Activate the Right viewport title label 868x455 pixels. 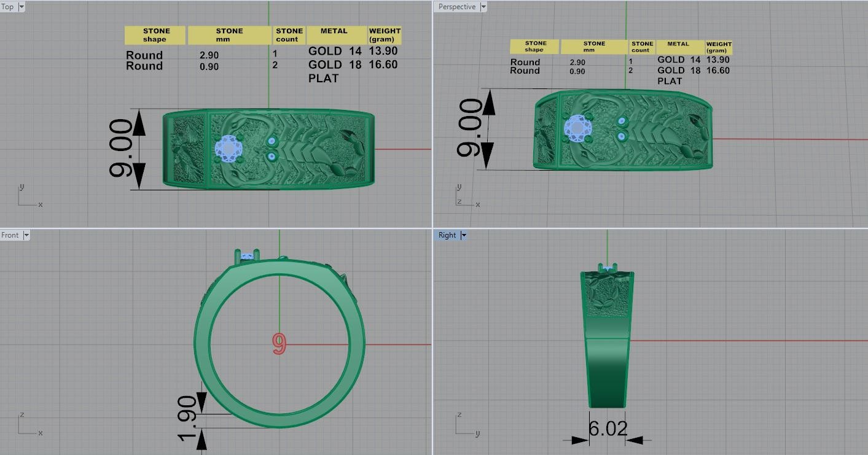pos(447,235)
